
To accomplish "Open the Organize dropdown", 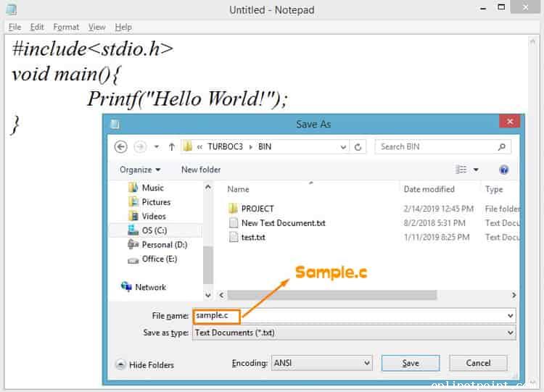I will click(x=140, y=170).
